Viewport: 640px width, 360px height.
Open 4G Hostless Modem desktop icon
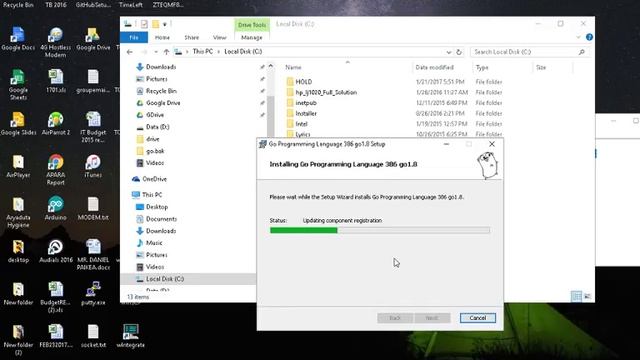pyautogui.click(x=56, y=42)
